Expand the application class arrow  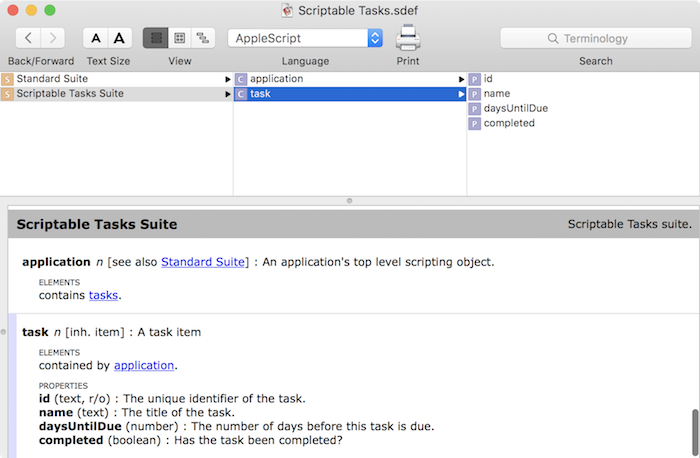pos(461,79)
